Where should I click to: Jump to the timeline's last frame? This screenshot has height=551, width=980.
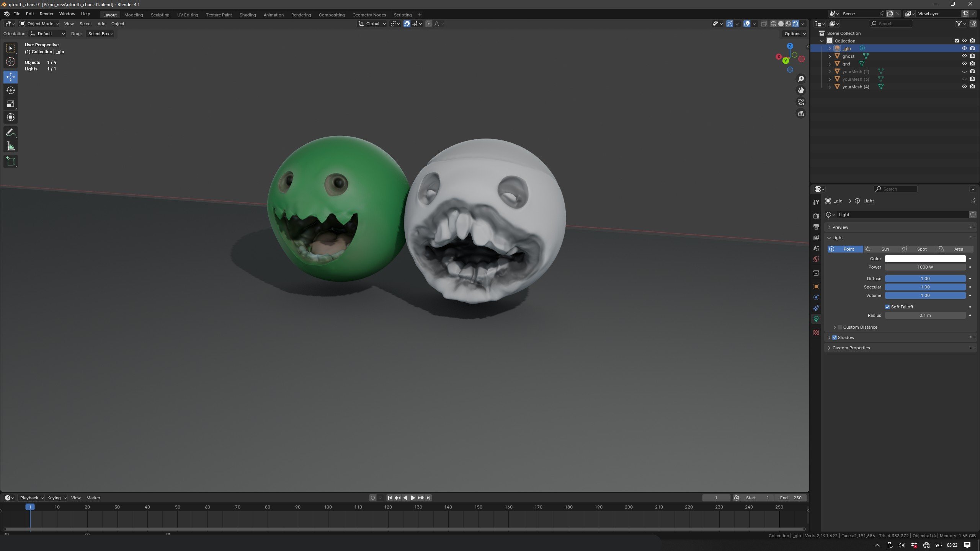point(428,497)
